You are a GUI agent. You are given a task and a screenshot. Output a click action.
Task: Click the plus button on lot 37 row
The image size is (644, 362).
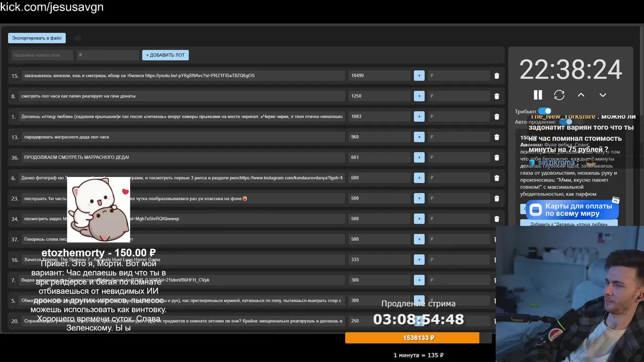(419, 239)
